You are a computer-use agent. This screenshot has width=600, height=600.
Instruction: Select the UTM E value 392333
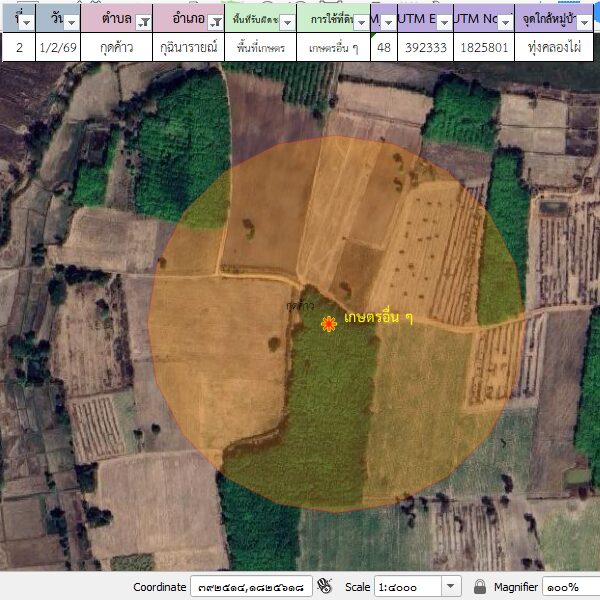tap(424, 47)
